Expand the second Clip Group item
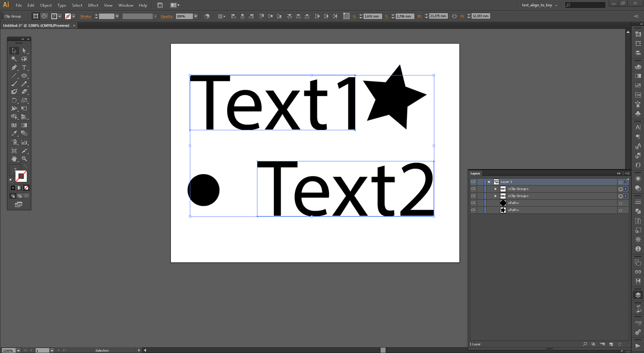This screenshot has width=644, height=353. [495, 196]
